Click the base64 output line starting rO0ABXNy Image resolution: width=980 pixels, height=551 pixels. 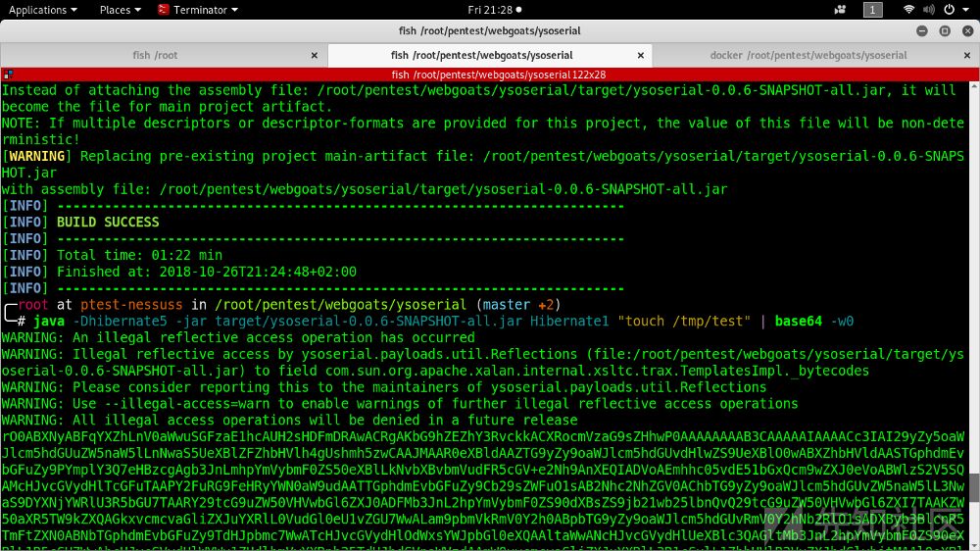point(483,436)
